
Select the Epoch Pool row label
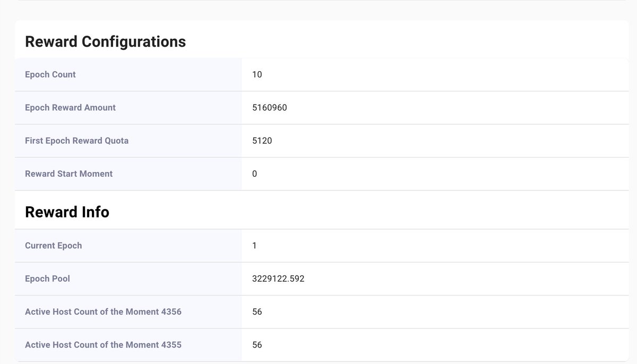47,279
